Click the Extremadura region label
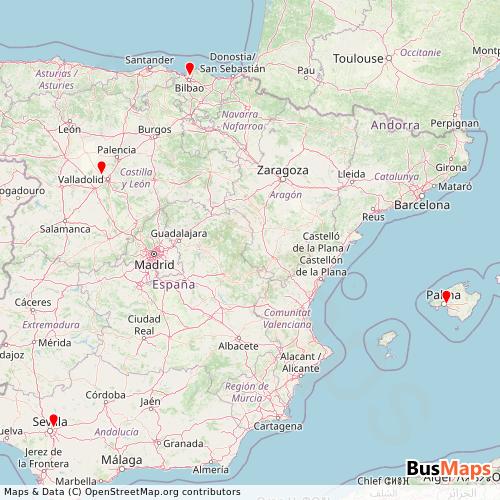This screenshot has width=500, height=500. click(x=51, y=325)
